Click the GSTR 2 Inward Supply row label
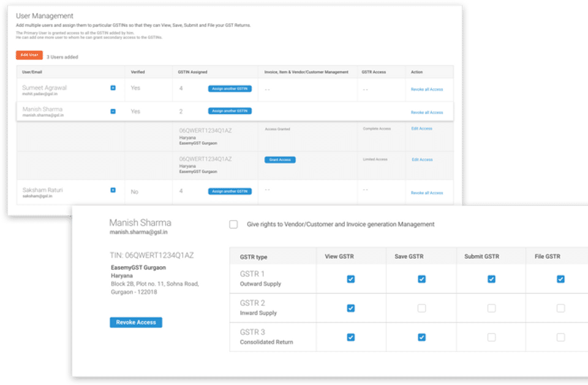 coord(258,308)
